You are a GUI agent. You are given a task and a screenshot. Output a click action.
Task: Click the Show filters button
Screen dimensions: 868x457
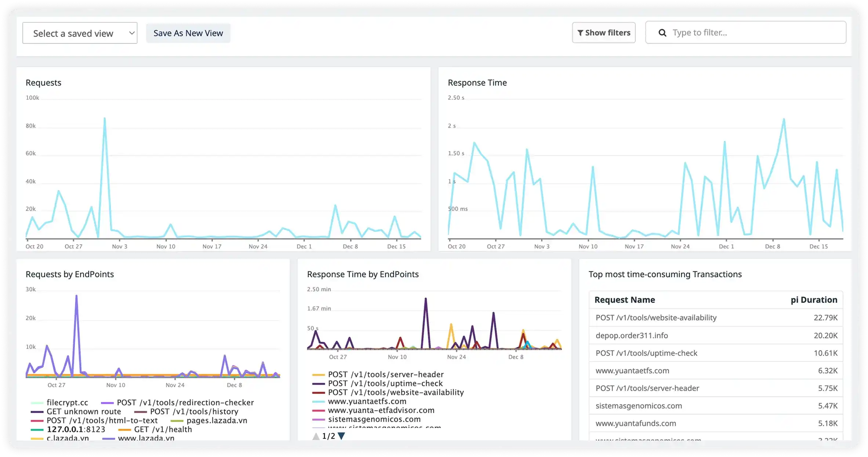[603, 33]
